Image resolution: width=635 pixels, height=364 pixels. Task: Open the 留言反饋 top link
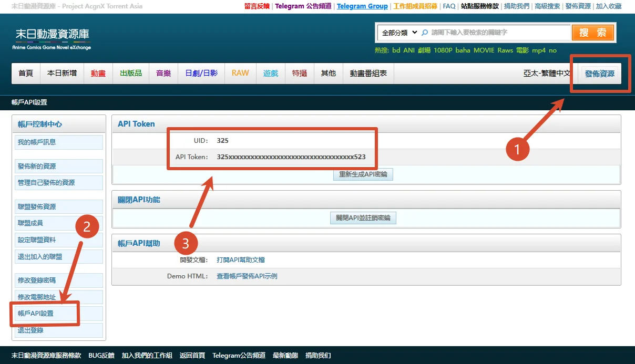coord(257,6)
